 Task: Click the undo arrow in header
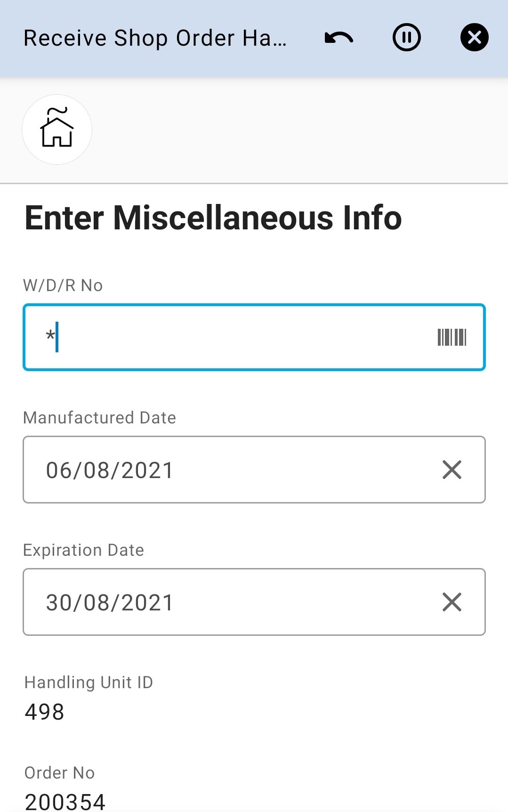point(339,38)
